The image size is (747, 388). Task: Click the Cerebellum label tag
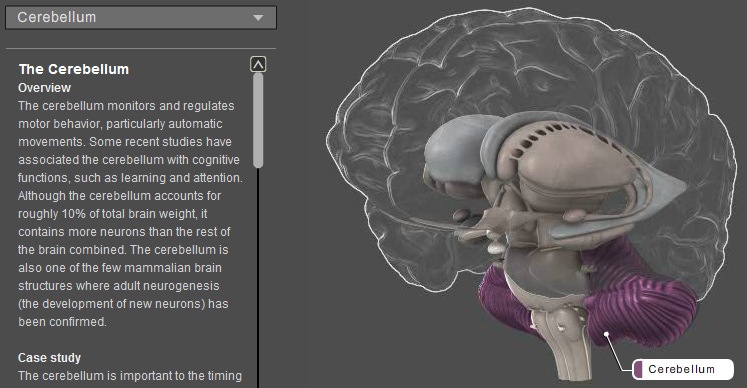pos(683,369)
